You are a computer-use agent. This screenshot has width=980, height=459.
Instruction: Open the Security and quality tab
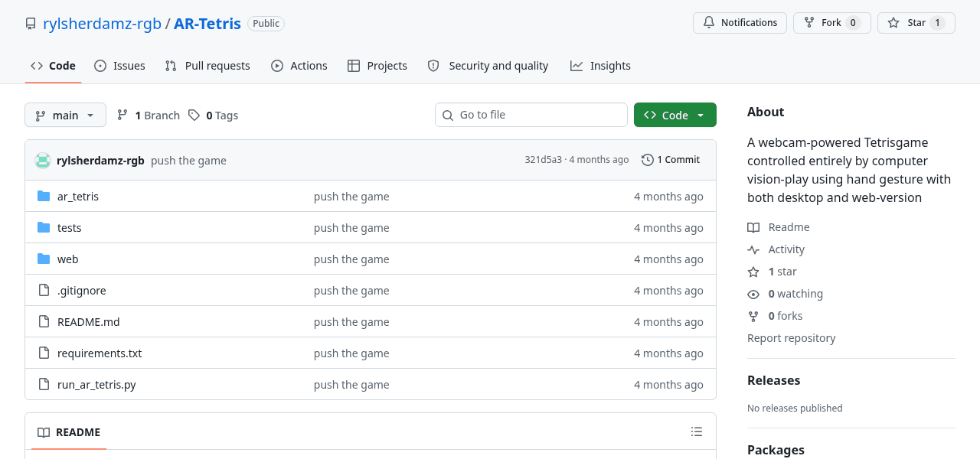[488, 66]
